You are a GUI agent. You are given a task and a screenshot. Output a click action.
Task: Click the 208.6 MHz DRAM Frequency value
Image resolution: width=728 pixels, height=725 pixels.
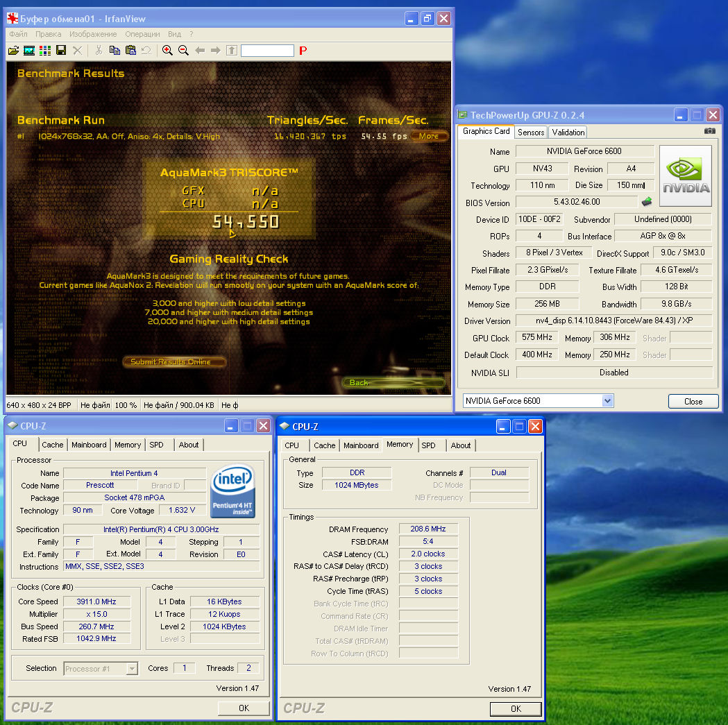[428, 529]
